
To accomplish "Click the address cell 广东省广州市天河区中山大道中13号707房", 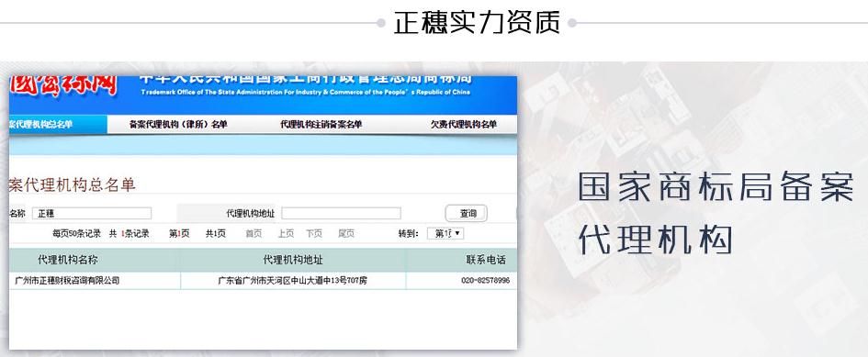I will coord(292,281).
